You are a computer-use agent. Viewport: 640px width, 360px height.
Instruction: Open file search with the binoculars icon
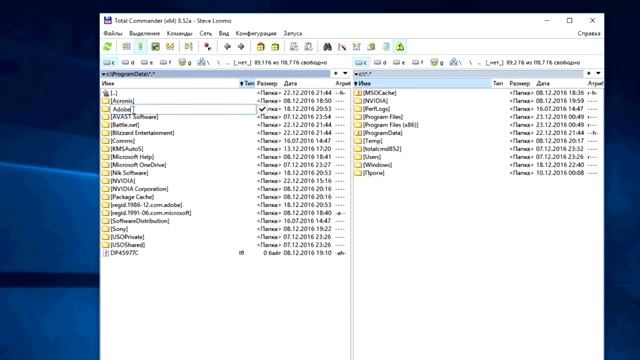point(327,47)
